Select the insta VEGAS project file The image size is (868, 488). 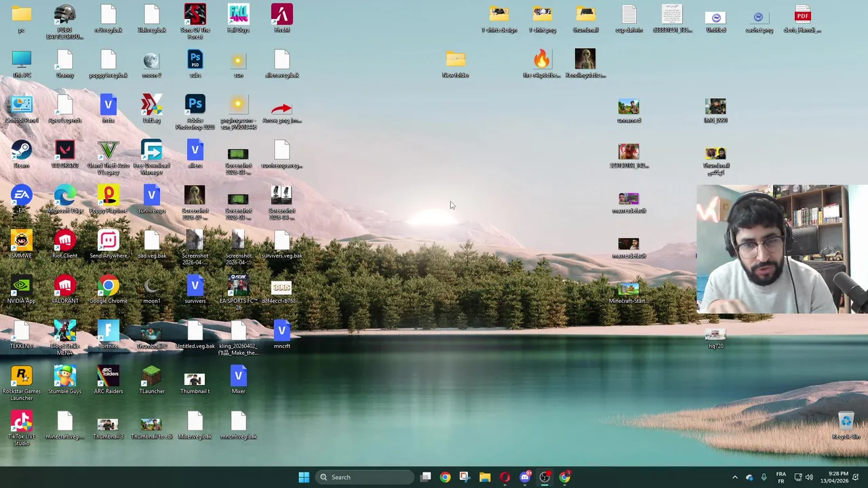click(x=108, y=109)
